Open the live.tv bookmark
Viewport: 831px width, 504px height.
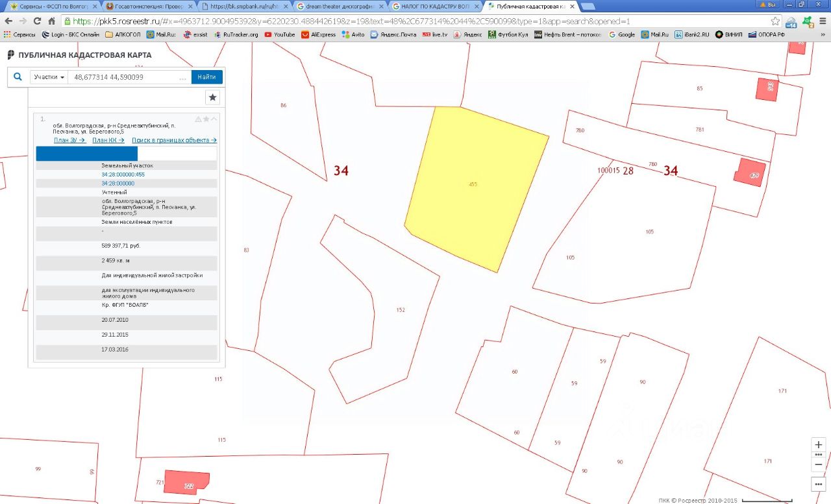pos(434,34)
